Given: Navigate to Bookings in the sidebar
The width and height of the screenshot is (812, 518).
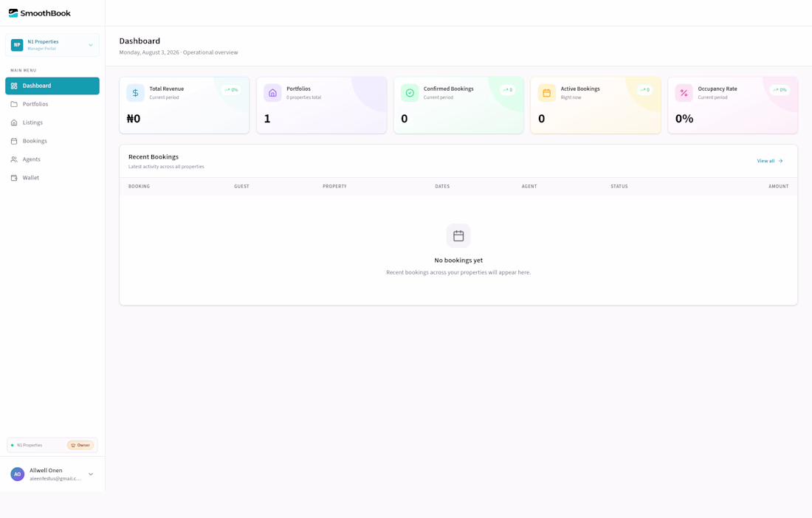Looking at the screenshot, I should tap(52, 141).
